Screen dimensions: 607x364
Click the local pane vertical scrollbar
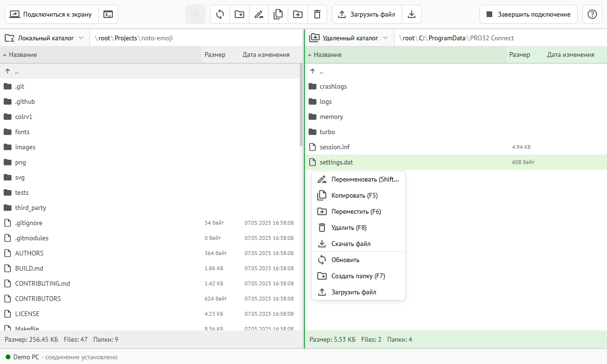tap(301, 105)
